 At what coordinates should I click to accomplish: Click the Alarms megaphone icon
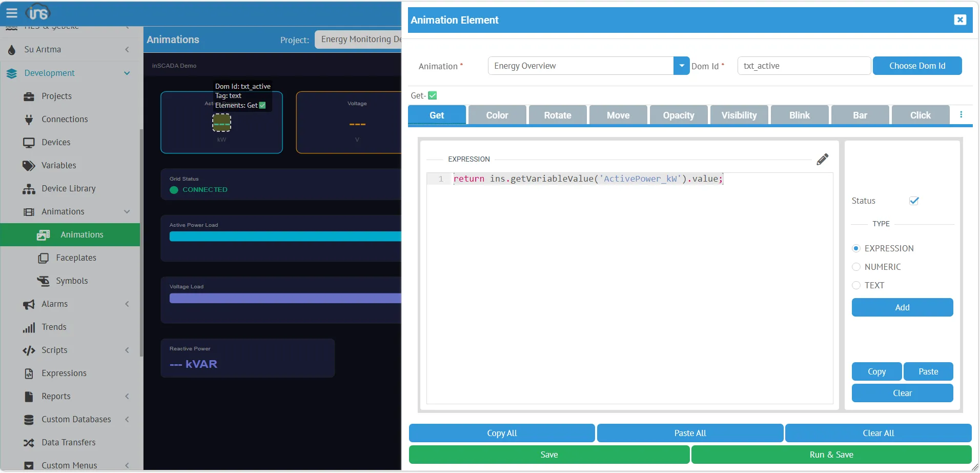click(29, 304)
